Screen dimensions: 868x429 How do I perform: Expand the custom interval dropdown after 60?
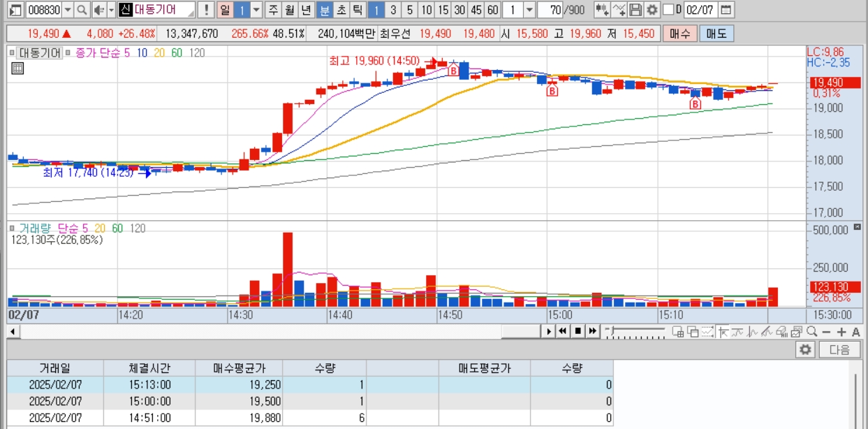[528, 10]
